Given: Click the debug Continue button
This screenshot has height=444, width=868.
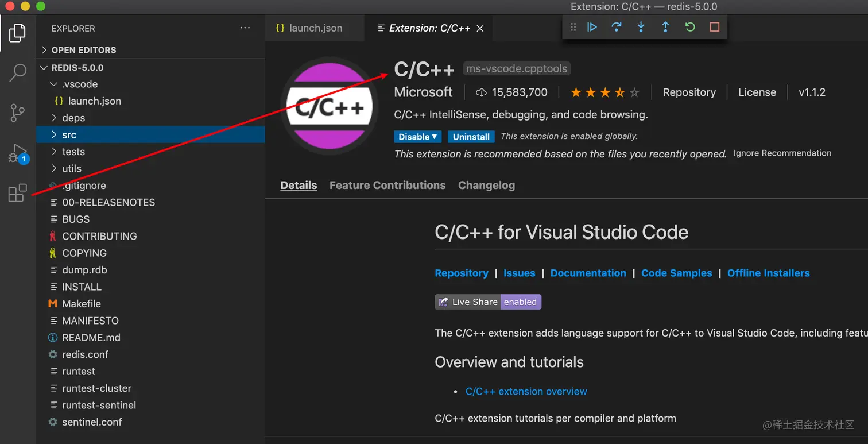Looking at the screenshot, I should click(x=592, y=27).
